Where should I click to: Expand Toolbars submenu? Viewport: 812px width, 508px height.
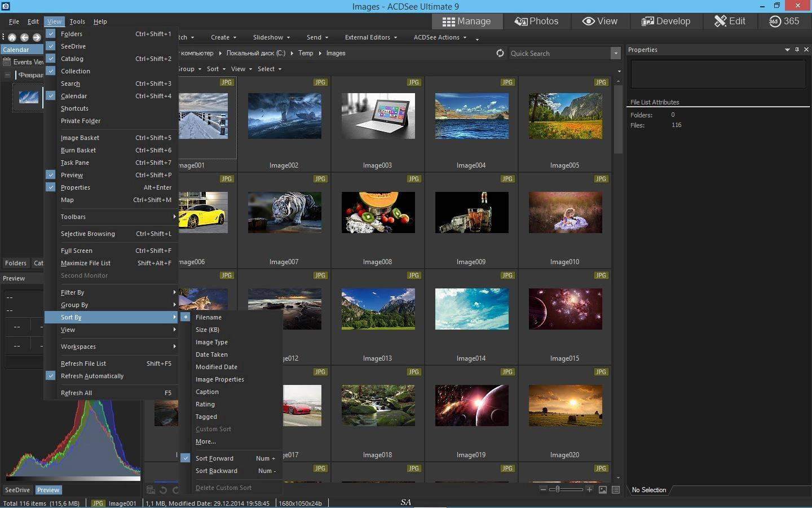pyautogui.click(x=112, y=217)
